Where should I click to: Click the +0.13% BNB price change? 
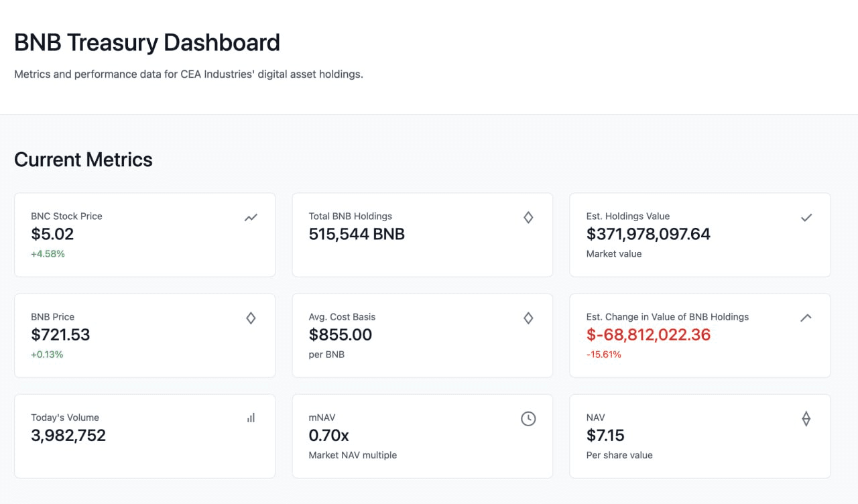[47, 355]
